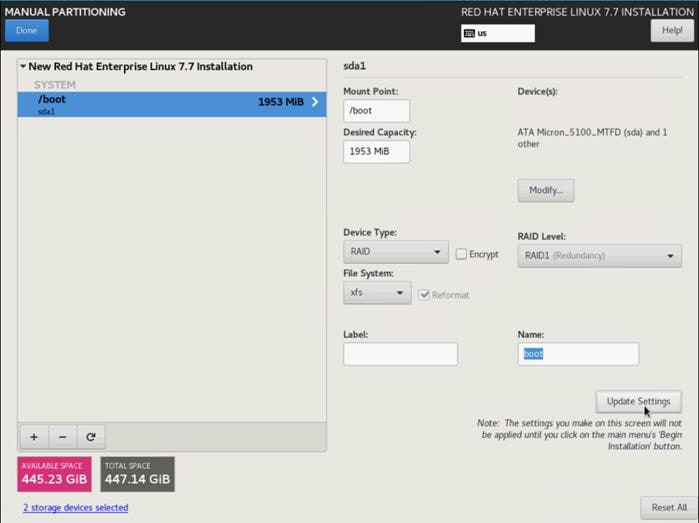Click the us keyboard layout indicator
Viewport: 699px width, 523px height.
(x=498, y=33)
